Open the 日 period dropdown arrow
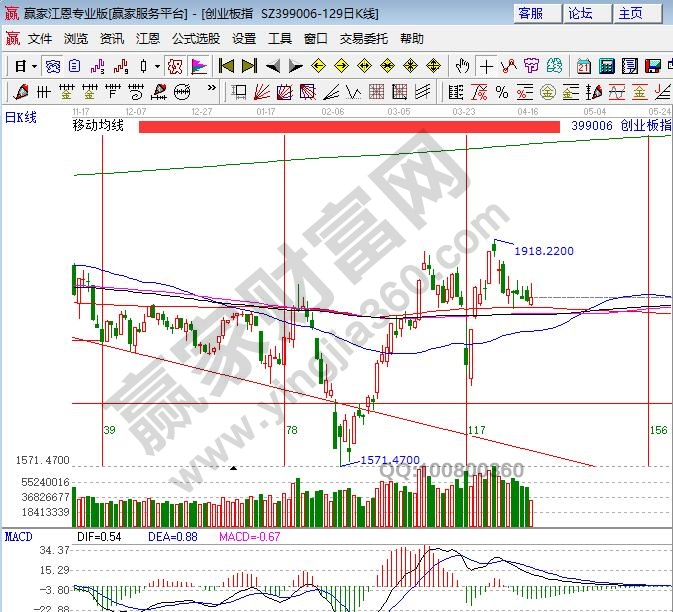673x612 pixels. click(x=34, y=66)
